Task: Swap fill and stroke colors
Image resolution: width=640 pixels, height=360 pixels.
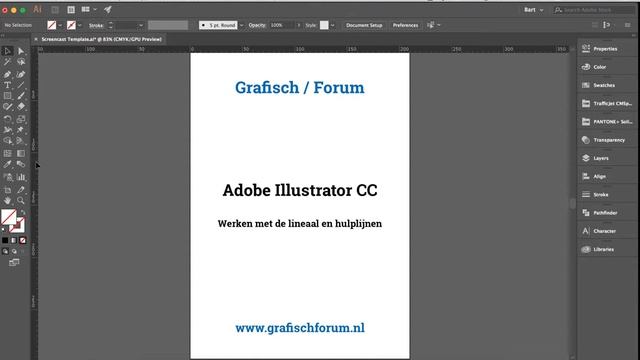Action: 23,213
